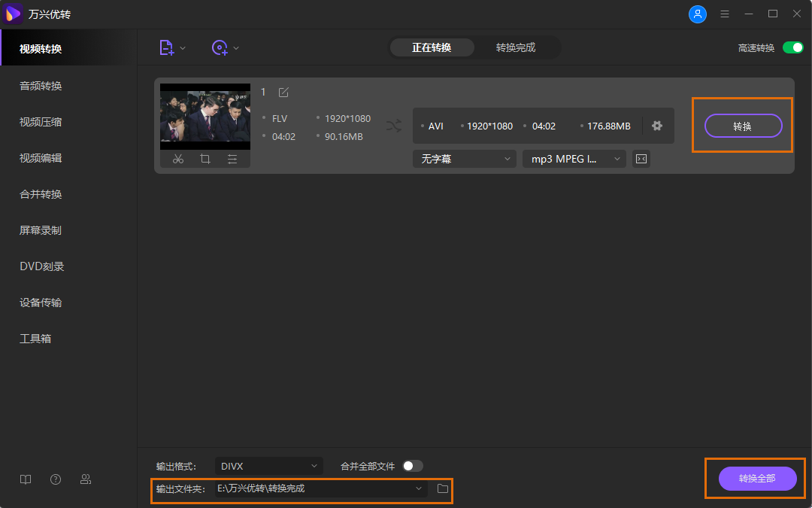Open the user account icon
Image resolution: width=812 pixels, height=508 pixels.
pos(698,14)
